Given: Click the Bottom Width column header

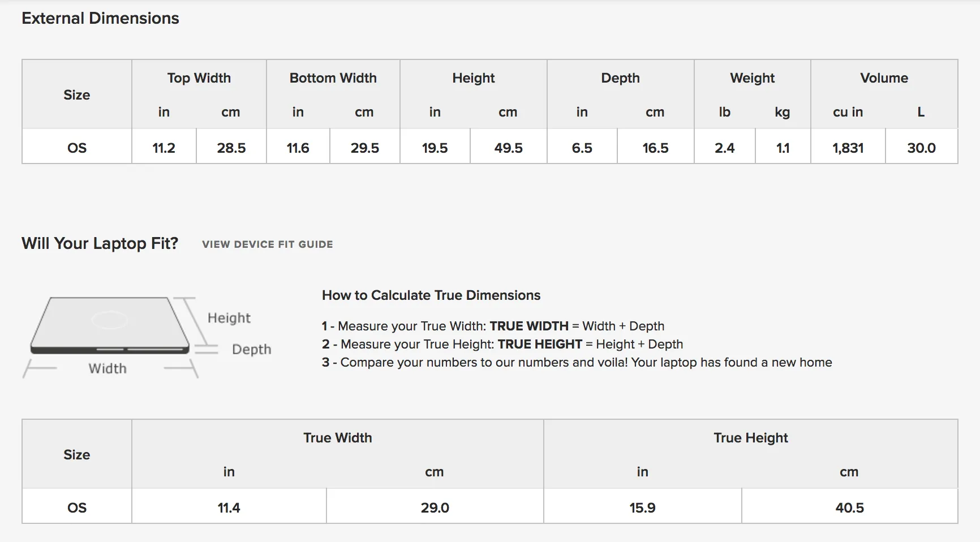Looking at the screenshot, I should coord(333,78).
